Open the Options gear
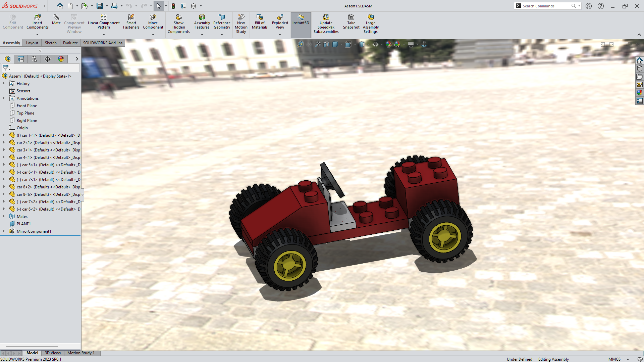This screenshot has height=362, width=644. [194, 6]
